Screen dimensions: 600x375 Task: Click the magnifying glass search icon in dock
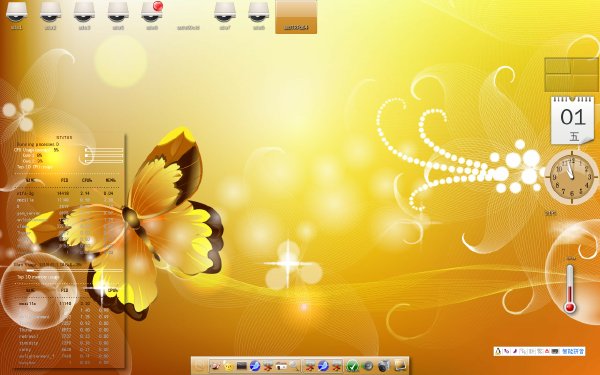click(x=294, y=366)
